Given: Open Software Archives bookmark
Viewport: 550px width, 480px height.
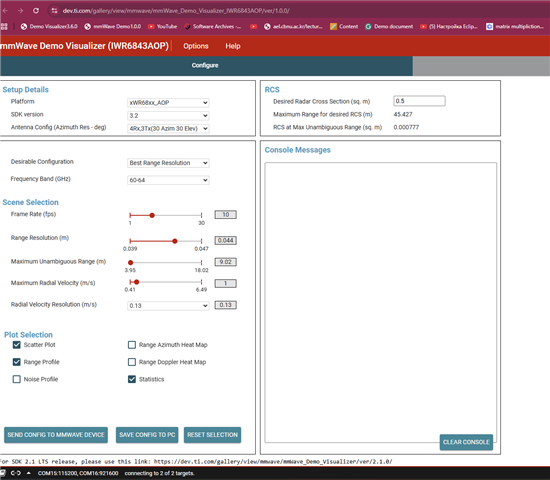Looking at the screenshot, I should (x=213, y=26).
